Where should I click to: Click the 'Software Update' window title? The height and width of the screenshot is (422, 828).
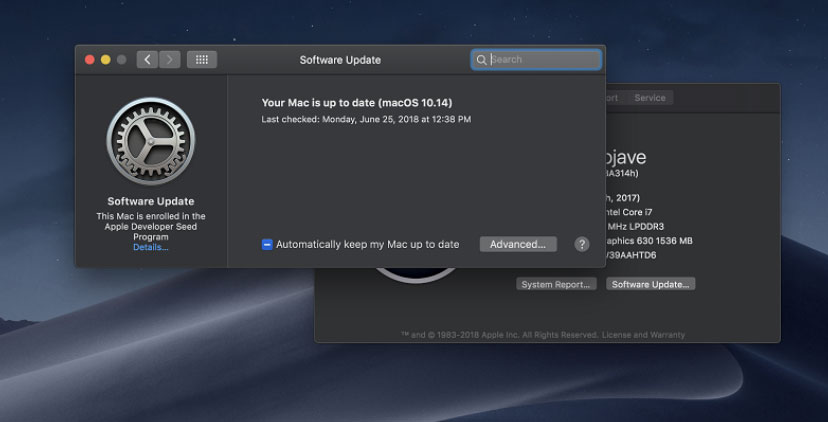point(340,60)
